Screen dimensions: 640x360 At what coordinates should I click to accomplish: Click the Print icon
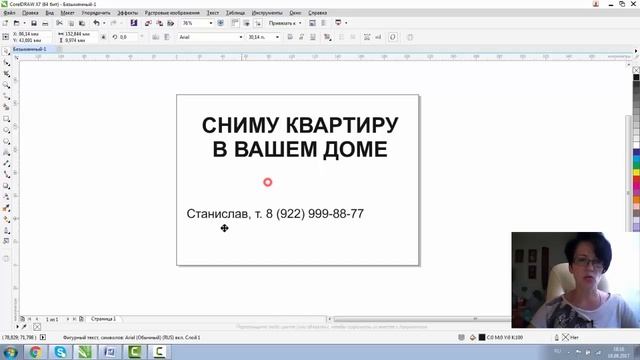[x=45, y=23]
